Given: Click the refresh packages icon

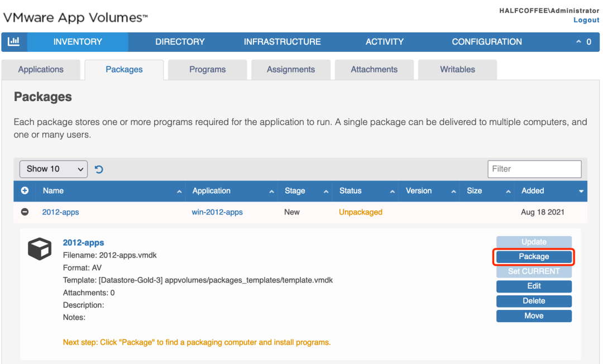Looking at the screenshot, I should (99, 169).
